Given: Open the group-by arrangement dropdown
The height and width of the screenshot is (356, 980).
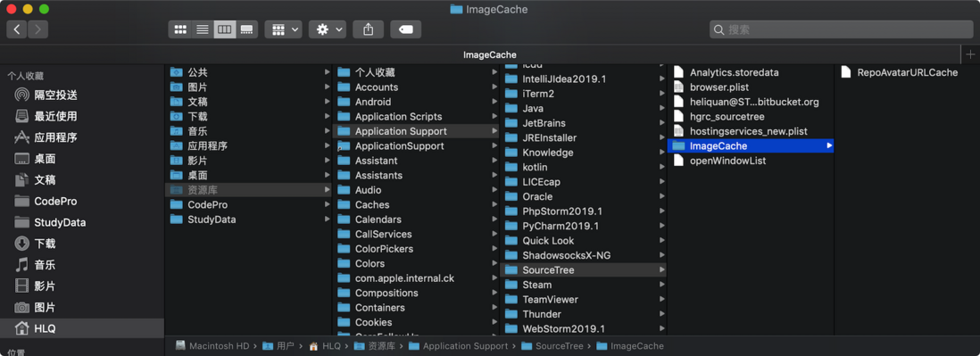Looking at the screenshot, I should (x=283, y=29).
